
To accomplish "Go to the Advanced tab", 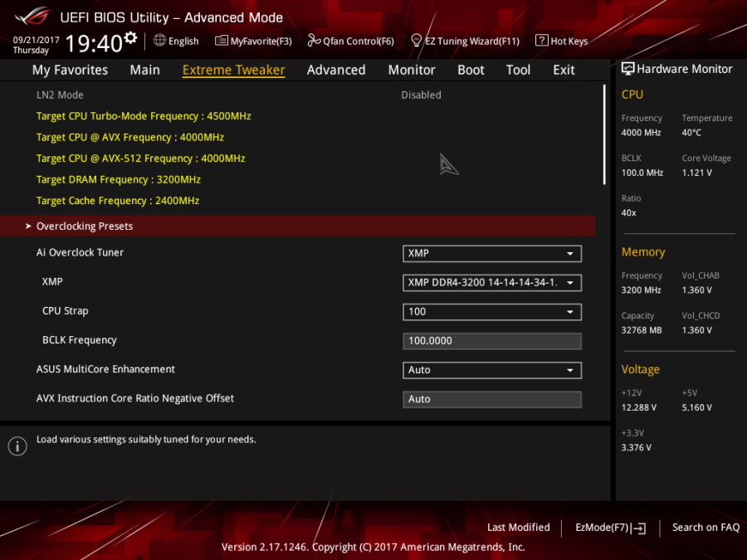I will tap(336, 70).
